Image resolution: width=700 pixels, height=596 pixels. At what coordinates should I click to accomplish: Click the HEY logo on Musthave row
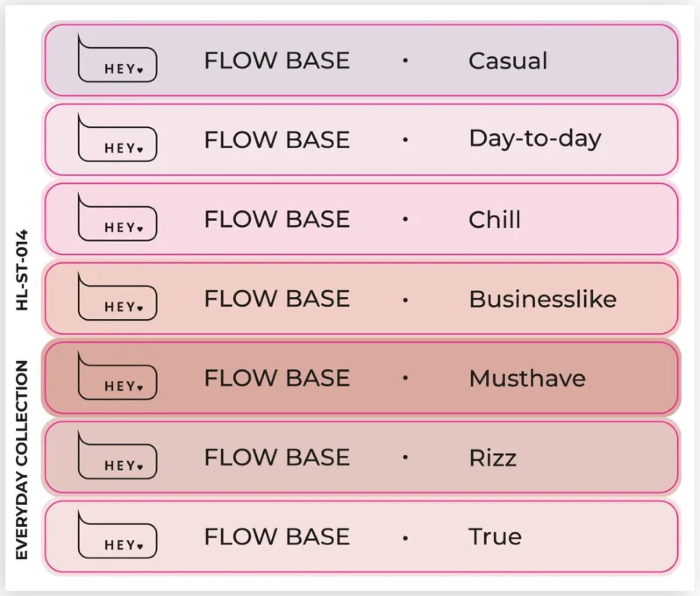[x=117, y=376]
